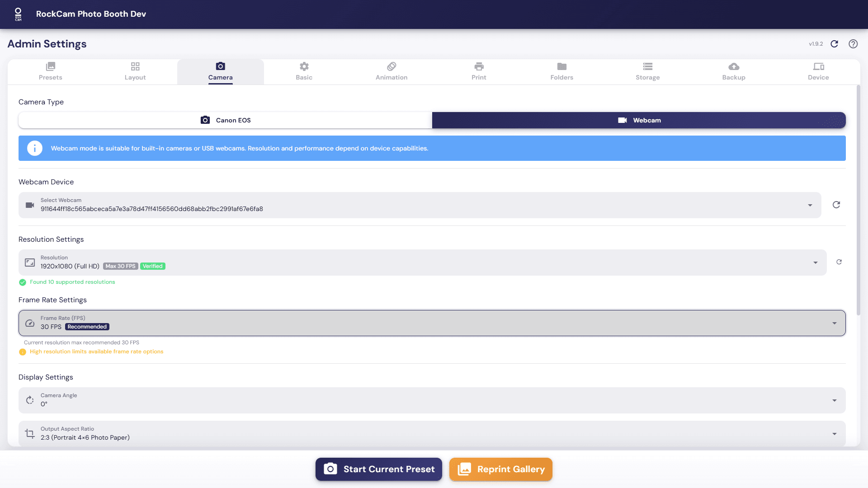Open the Backup cloud icon tab
This screenshot has width=868, height=488.
point(733,67)
